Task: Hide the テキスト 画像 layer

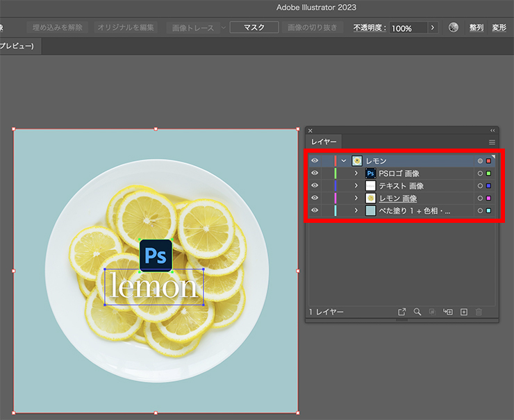Action: (x=315, y=185)
